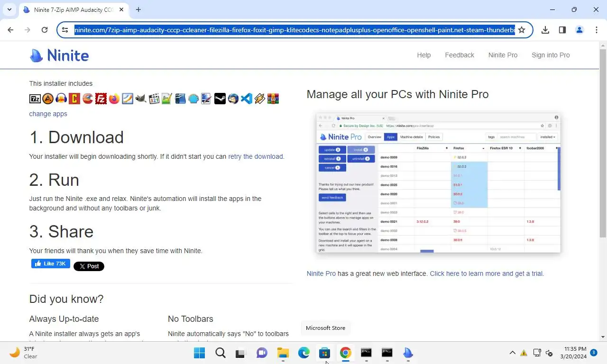Click the network tray icon

coord(537,353)
